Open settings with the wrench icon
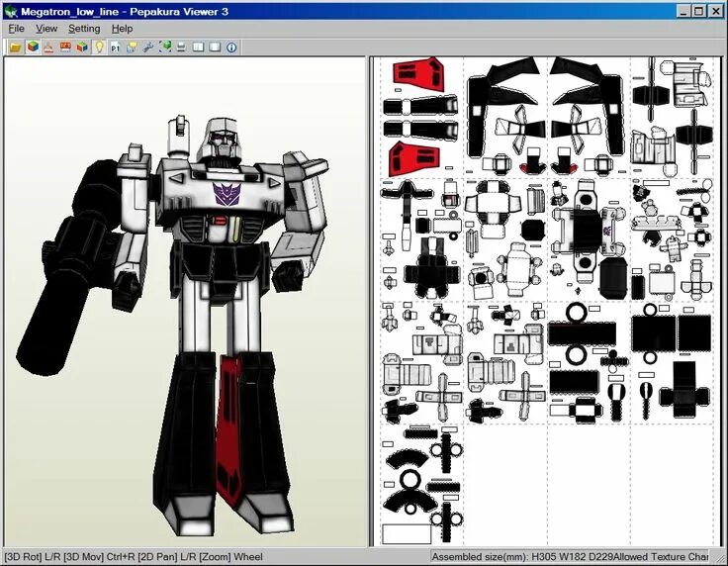The image size is (728, 566). [148, 47]
